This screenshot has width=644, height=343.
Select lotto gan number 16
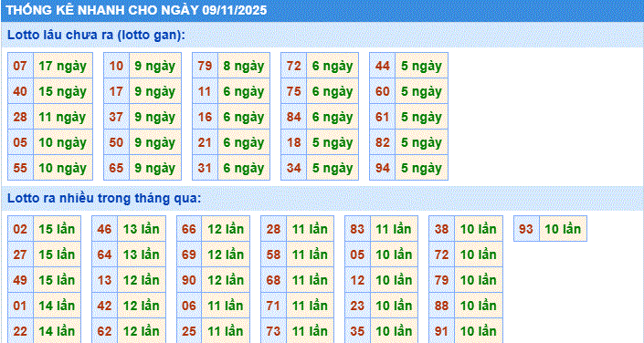[x=205, y=117]
